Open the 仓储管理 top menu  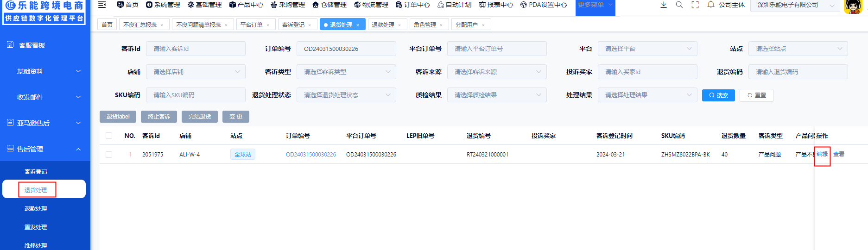(329, 5)
